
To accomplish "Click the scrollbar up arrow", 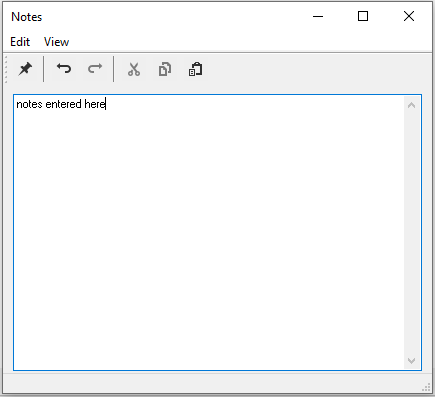I will (412, 105).
